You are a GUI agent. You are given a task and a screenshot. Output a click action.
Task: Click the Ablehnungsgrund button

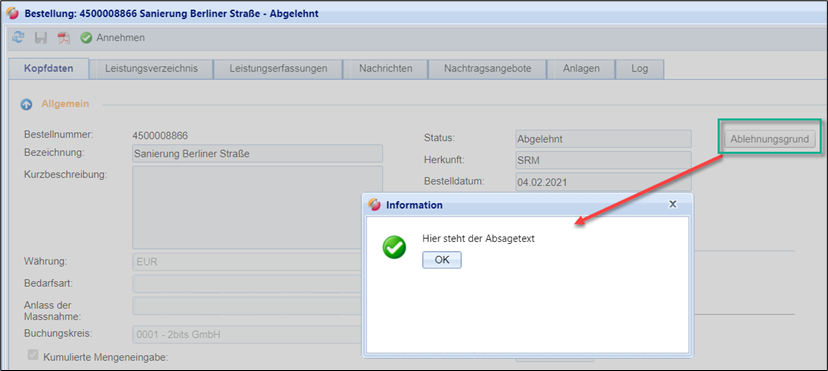(x=769, y=139)
